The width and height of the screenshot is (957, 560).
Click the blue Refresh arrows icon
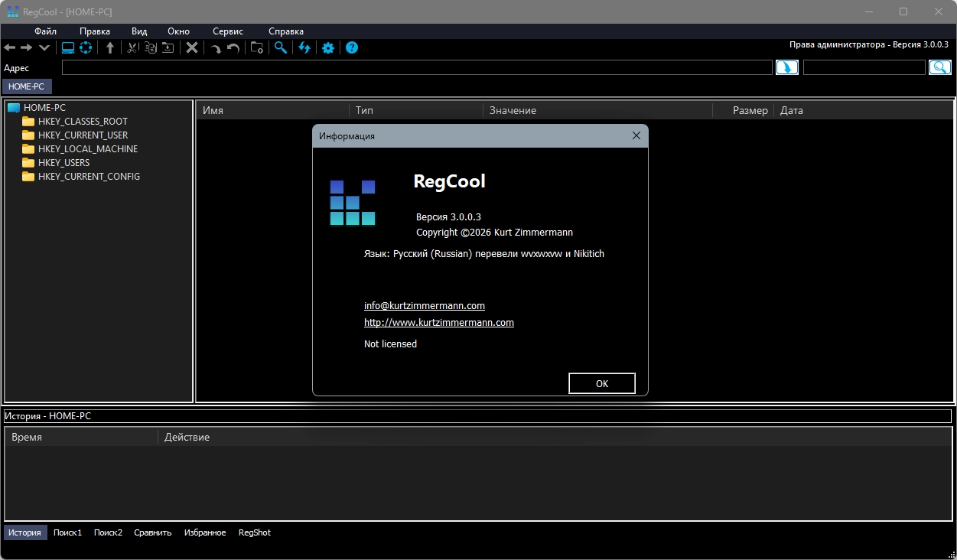point(304,48)
